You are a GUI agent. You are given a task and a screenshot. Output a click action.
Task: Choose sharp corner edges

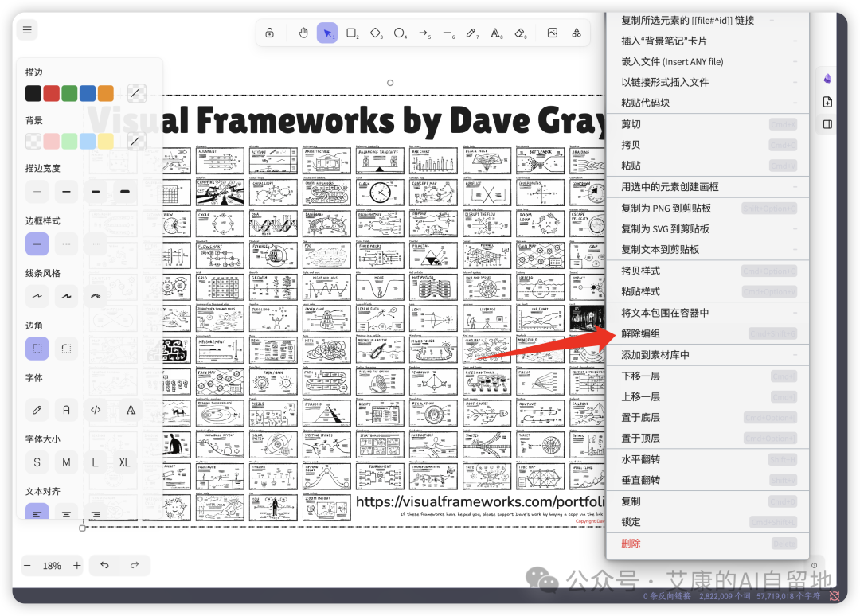[37, 349]
